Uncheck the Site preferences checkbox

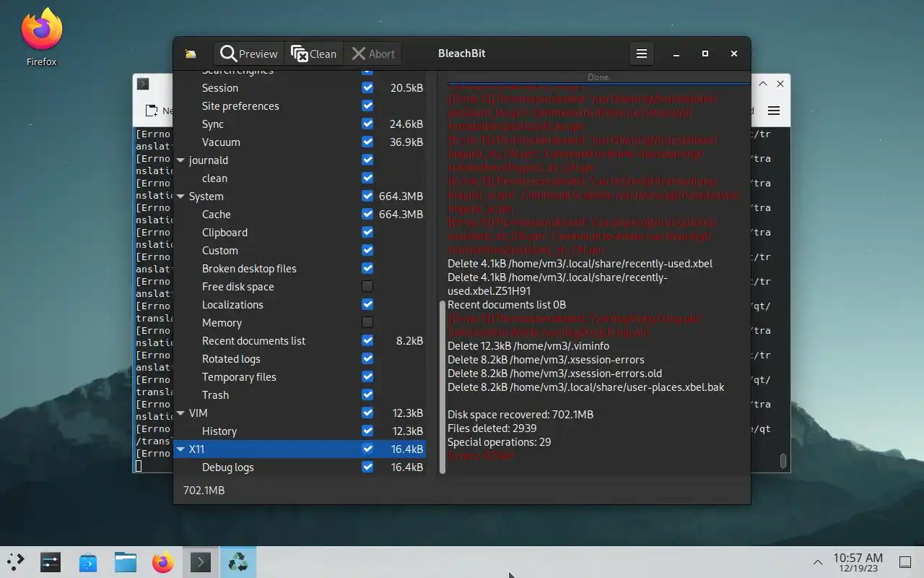(x=367, y=105)
